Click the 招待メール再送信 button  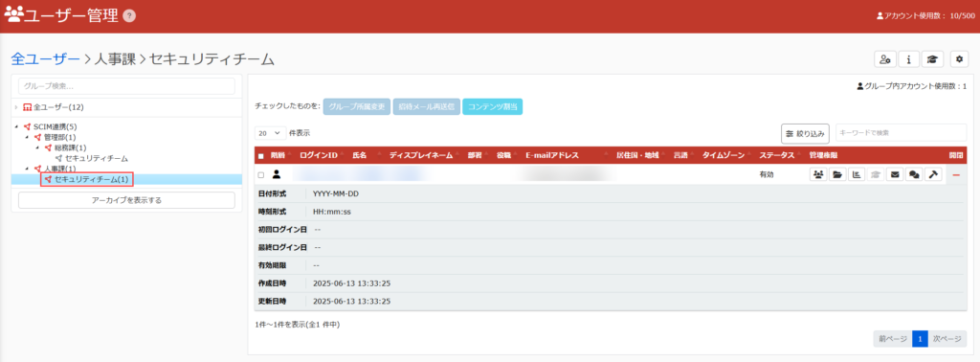426,107
